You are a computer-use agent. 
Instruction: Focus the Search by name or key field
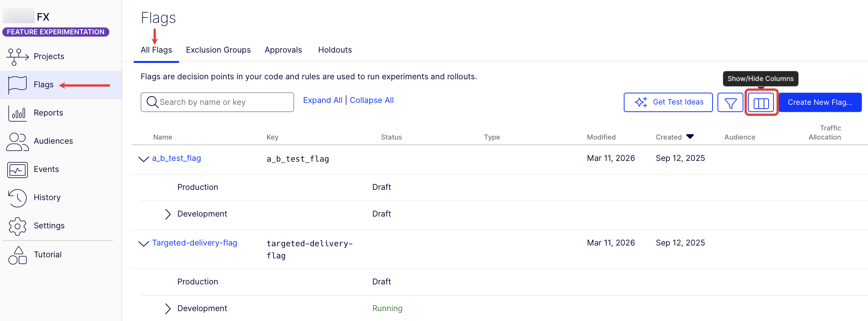tap(221, 102)
